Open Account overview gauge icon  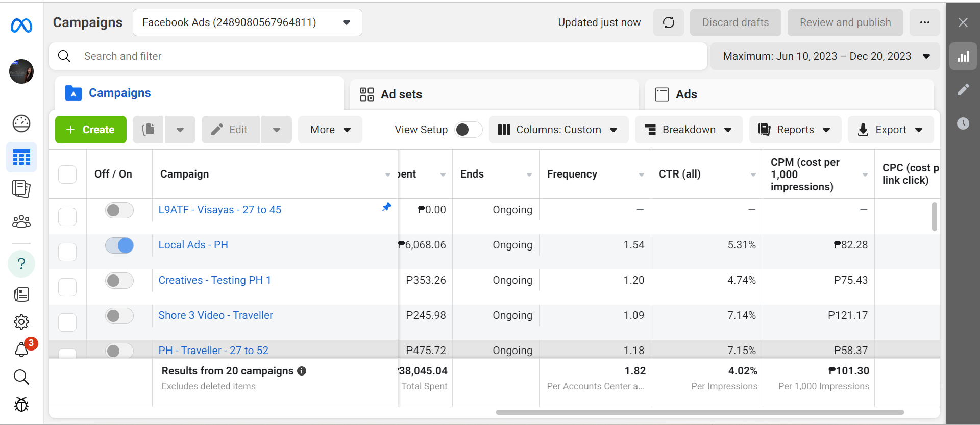(21, 123)
